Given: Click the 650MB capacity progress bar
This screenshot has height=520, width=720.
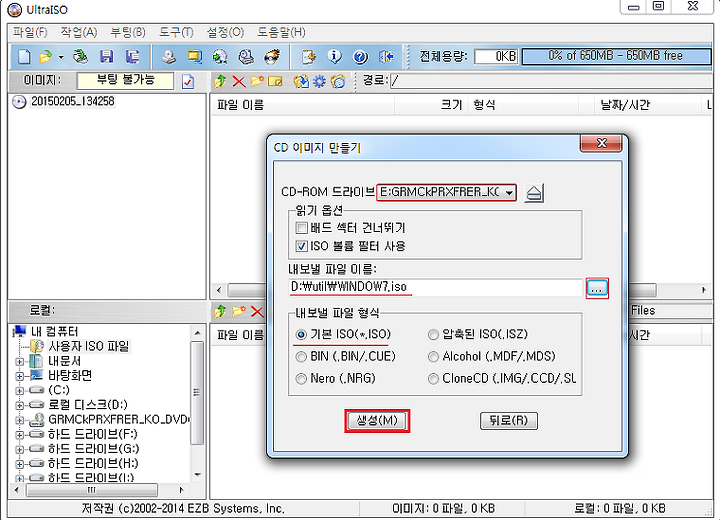Looking at the screenshot, I should (x=616, y=56).
